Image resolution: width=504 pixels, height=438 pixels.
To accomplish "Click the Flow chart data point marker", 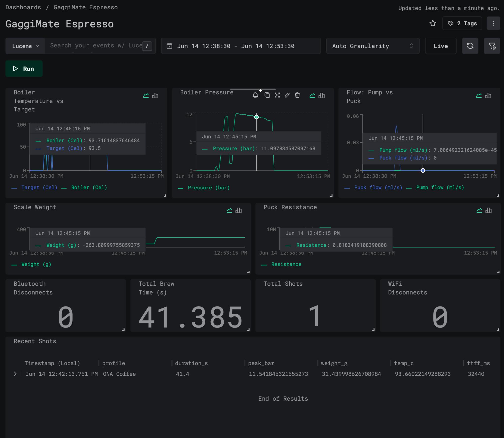I will pos(423,170).
